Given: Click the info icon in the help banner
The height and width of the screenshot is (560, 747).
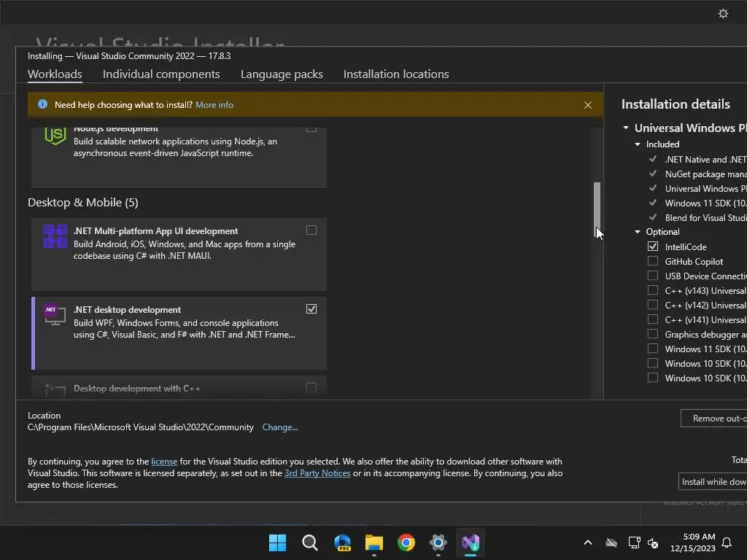Looking at the screenshot, I should [x=42, y=104].
